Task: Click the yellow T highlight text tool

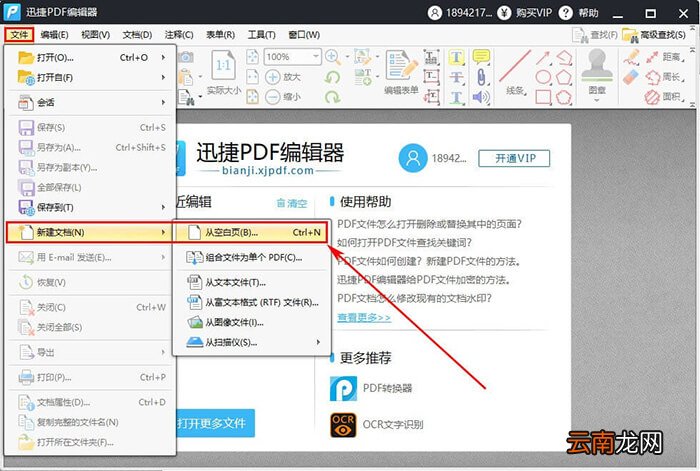Action: 456,57
